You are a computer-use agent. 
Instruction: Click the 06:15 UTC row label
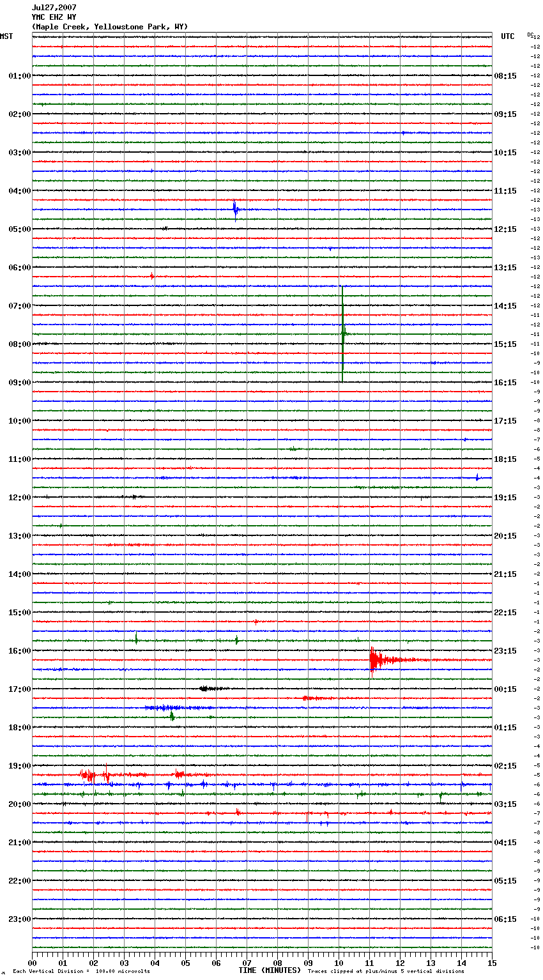tap(505, 919)
